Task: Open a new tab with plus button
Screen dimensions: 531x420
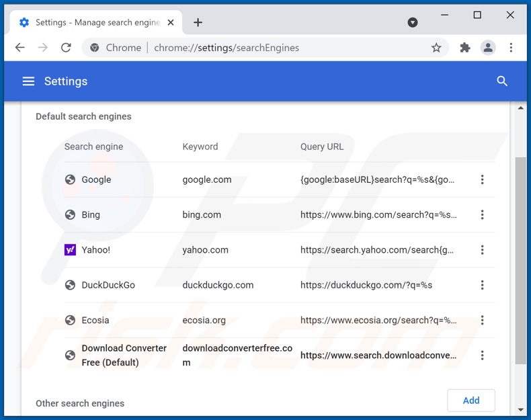Action: coord(198,22)
